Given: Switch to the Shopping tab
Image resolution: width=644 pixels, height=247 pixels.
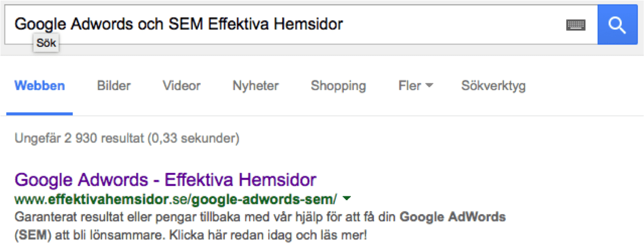Looking at the screenshot, I should pyautogui.click(x=338, y=86).
